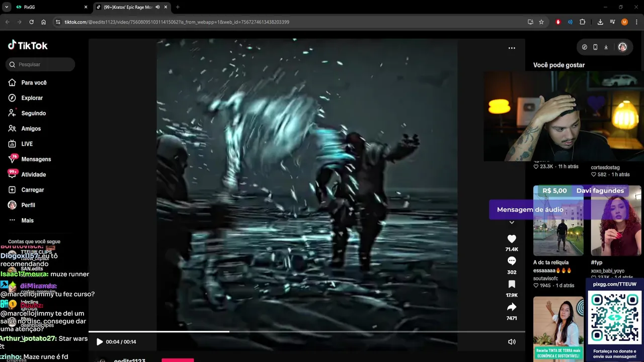644x362 pixels.
Task: Open the video three-dots options menu
Action: 512,48
